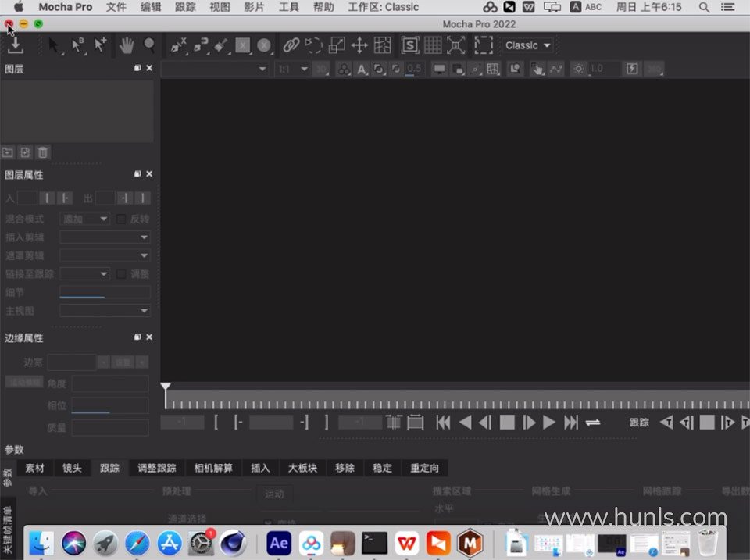The height and width of the screenshot is (560, 750).
Task: Open the 混合模式 blend mode dropdown
Action: pos(85,219)
